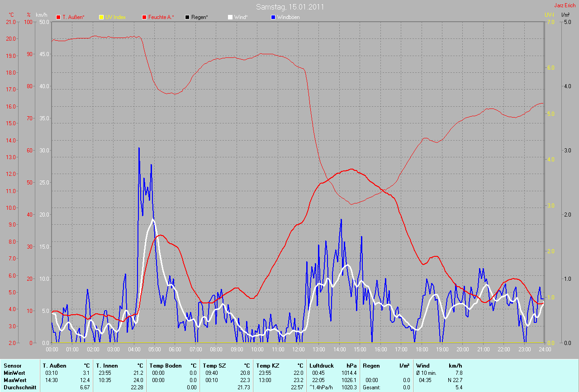
Task: Select the 'T. Außen*' legend label
Action: (73, 17)
